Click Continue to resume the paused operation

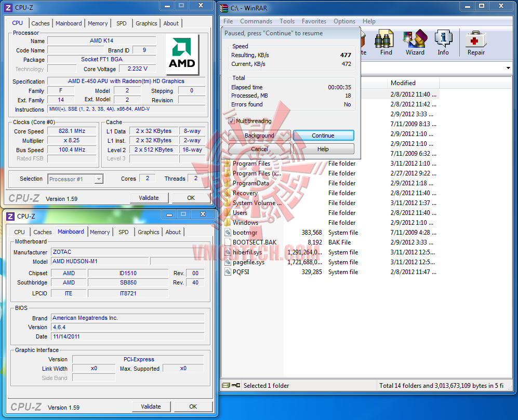coord(323,136)
